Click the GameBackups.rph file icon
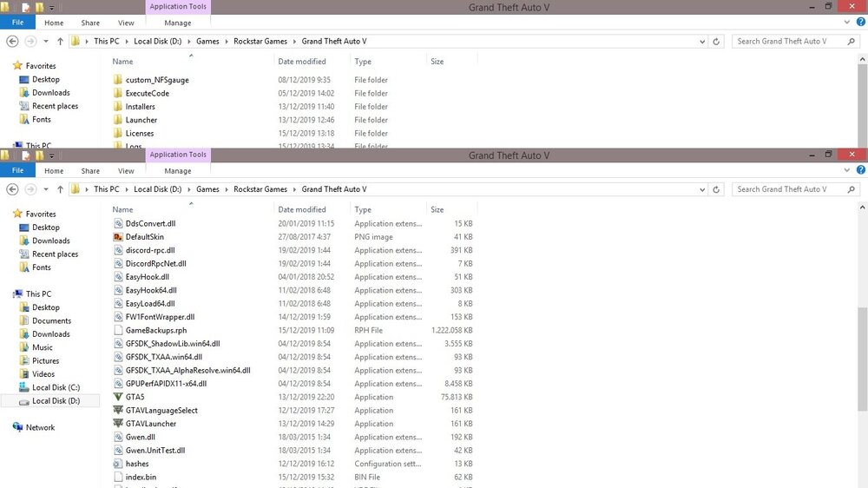This screenshot has width=868, height=488. 118,330
